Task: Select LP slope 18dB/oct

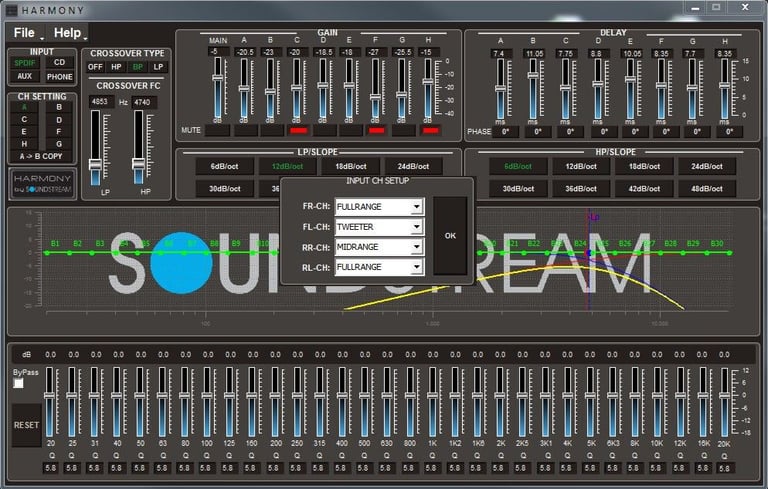Action: (x=351, y=167)
